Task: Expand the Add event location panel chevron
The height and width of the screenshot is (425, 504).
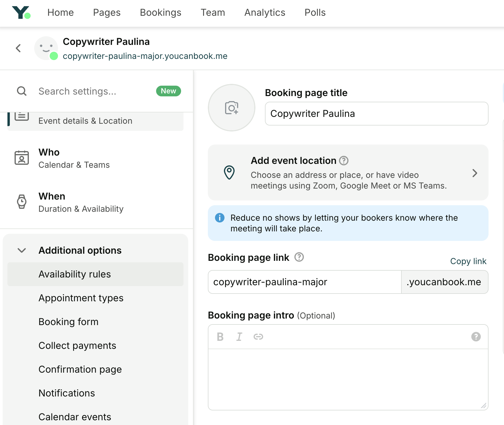Action: coord(475,173)
